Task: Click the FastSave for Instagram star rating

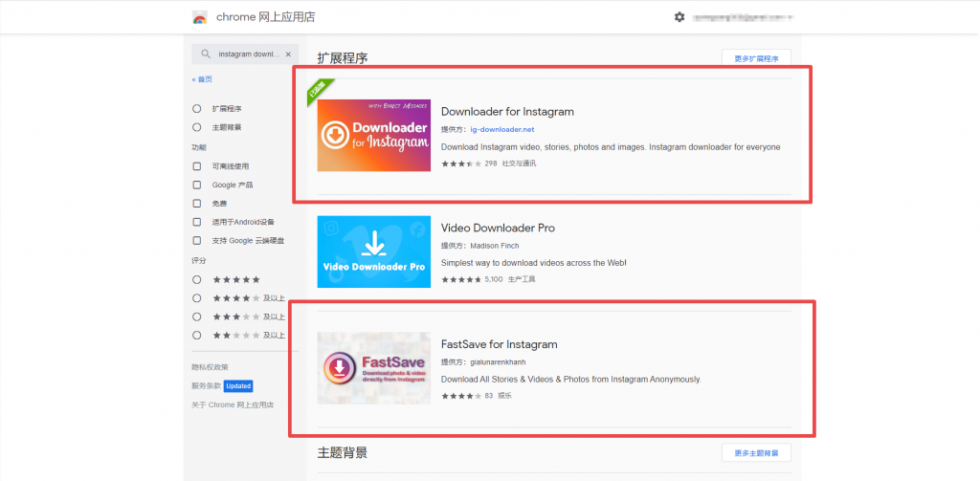Action: click(x=461, y=396)
